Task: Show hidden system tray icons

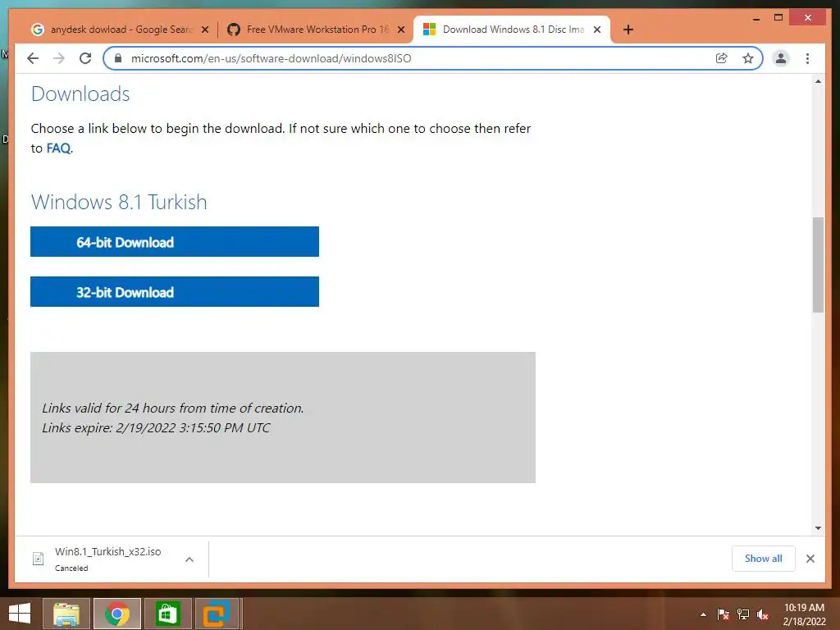Action: (703, 614)
